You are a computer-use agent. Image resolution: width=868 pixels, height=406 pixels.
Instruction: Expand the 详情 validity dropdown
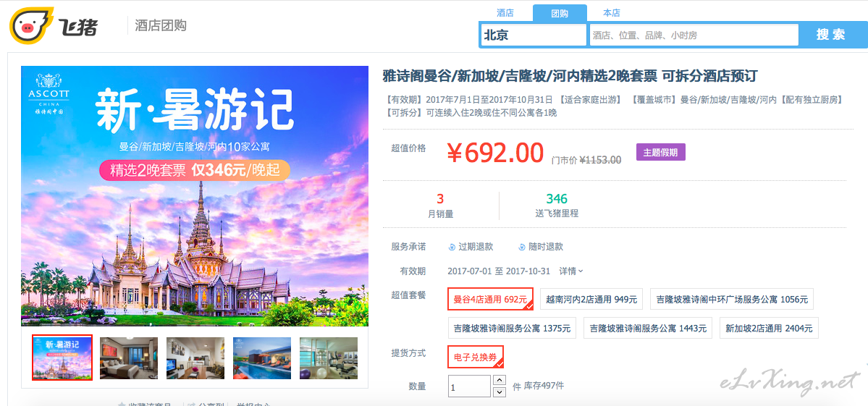pos(570,271)
